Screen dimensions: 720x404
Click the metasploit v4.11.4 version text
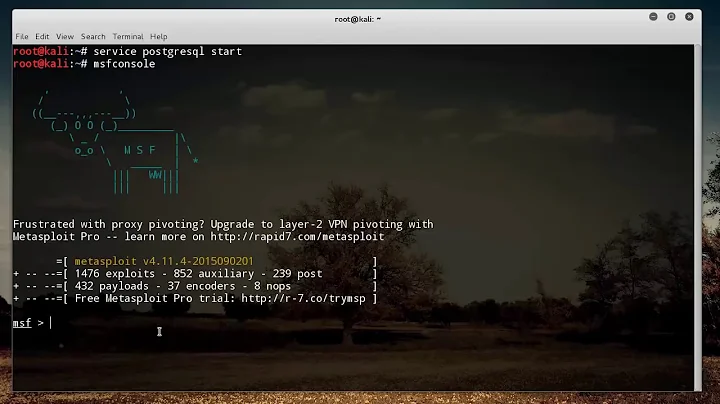pyautogui.click(x=164, y=261)
